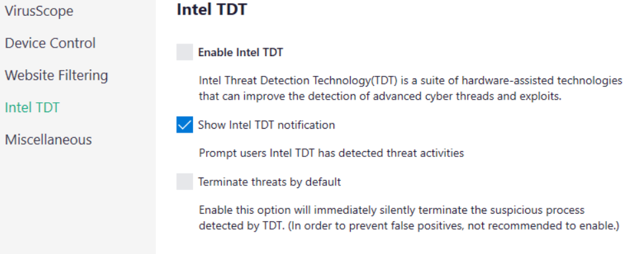Go to Device Control in the sidebar
The image size is (644, 254).
tap(50, 43)
